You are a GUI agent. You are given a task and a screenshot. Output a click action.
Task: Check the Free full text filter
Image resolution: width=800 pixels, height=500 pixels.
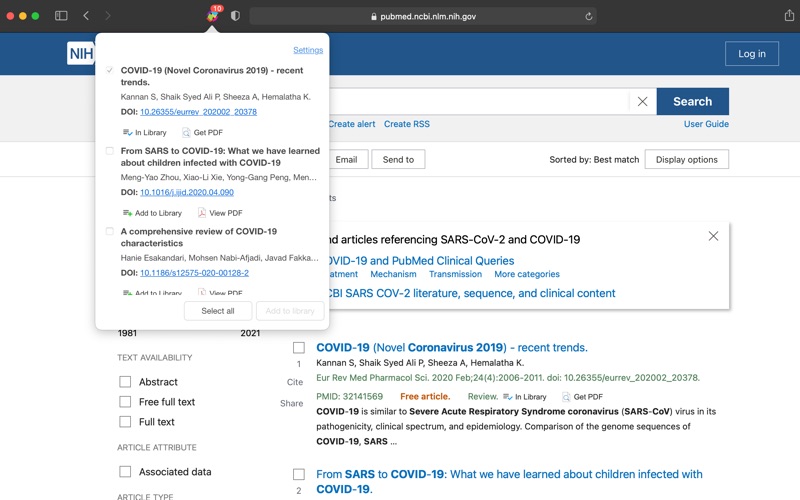coord(125,402)
